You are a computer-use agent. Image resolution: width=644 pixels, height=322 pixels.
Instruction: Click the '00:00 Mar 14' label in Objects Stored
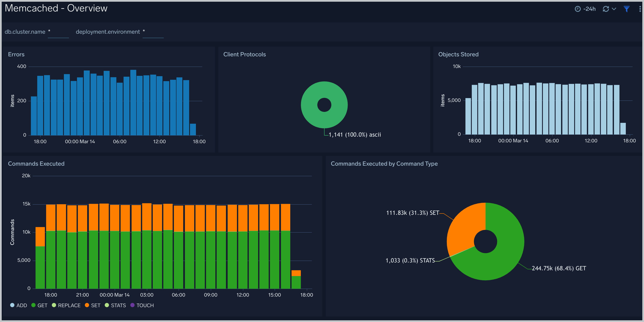[513, 141]
